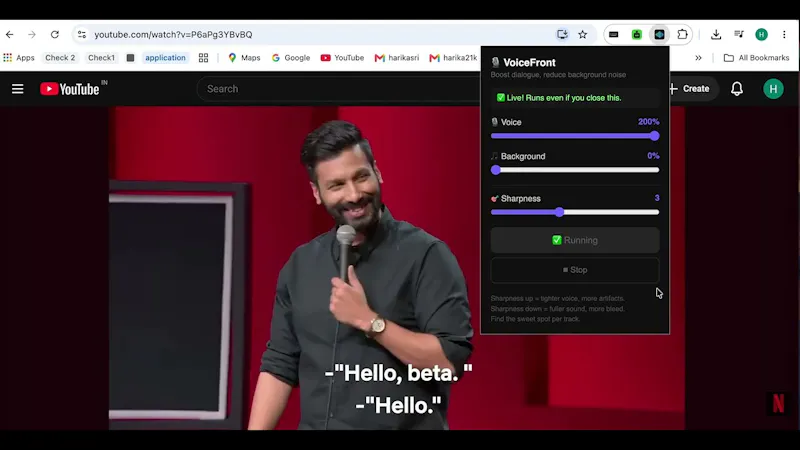Go back with the browser back arrow
The image size is (800, 450).
10,35
